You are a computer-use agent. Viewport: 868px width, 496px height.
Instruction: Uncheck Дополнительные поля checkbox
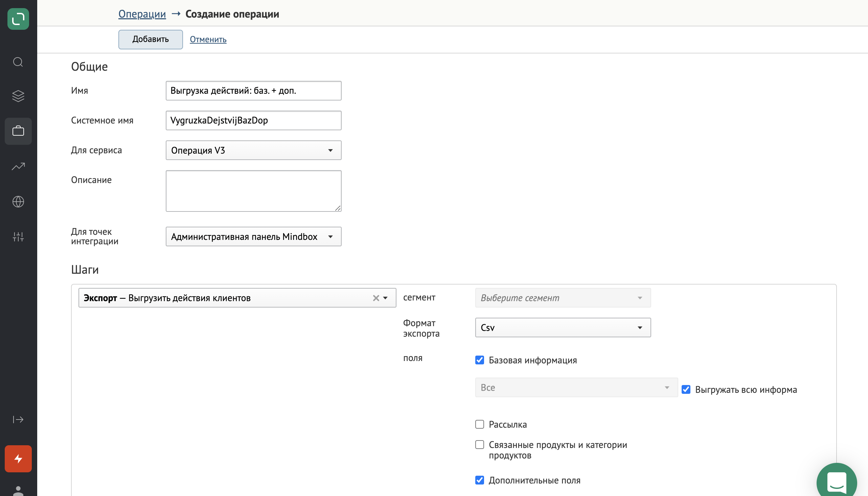point(479,480)
